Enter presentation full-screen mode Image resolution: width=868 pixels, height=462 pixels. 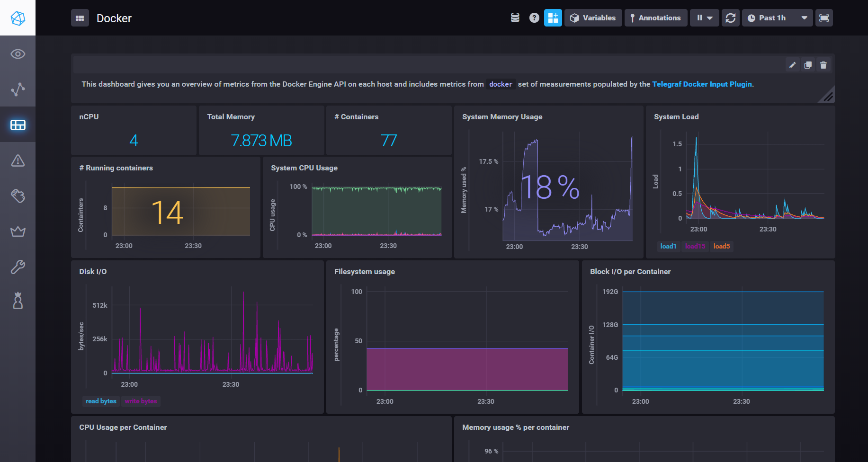point(824,18)
